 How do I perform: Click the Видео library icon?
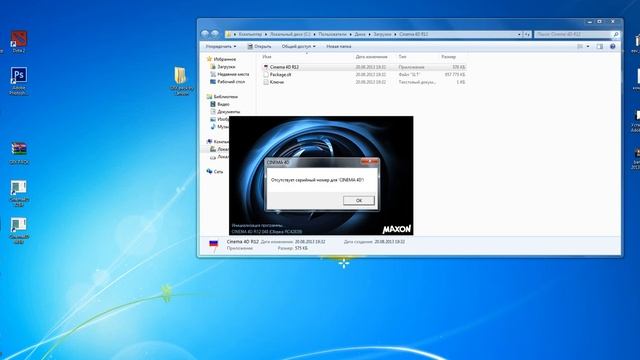(x=213, y=104)
